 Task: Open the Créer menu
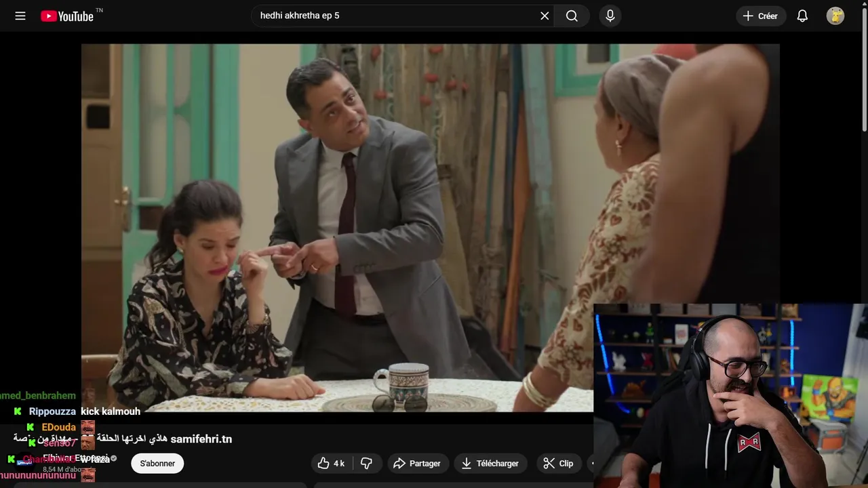761,16
